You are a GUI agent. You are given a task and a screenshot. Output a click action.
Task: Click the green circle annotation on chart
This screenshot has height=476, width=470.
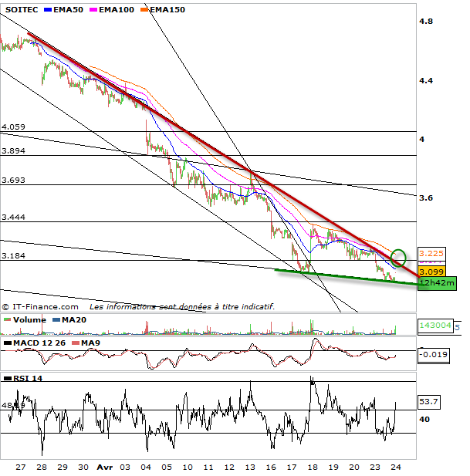point(398,255)
